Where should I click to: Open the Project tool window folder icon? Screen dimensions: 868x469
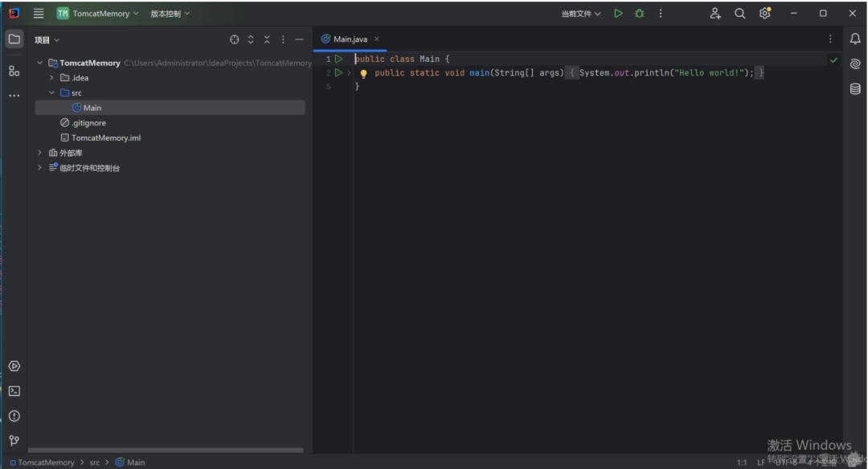point(14,39)
